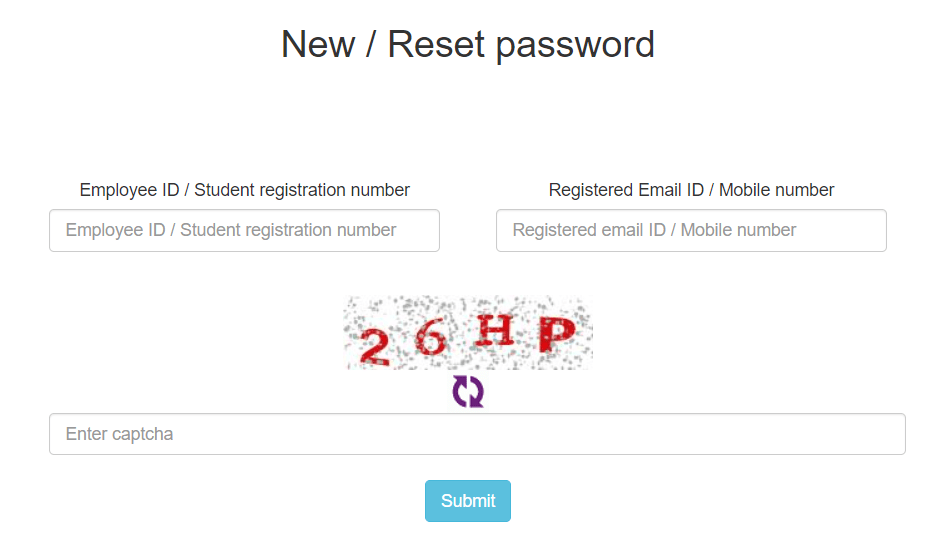
Task: Click the New / Reset password heading
Action: pyautogui.click(x=468, y=44)
